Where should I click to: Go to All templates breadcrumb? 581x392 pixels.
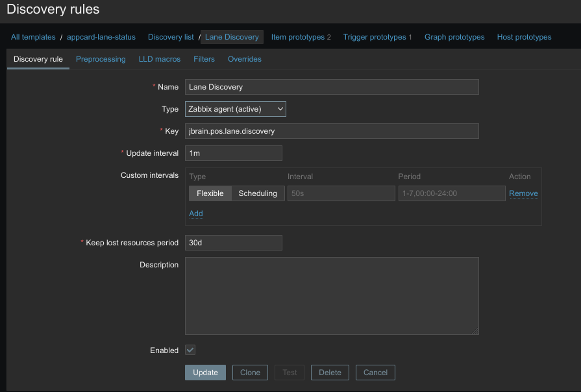pyautogui.click(x=33, y=37)
